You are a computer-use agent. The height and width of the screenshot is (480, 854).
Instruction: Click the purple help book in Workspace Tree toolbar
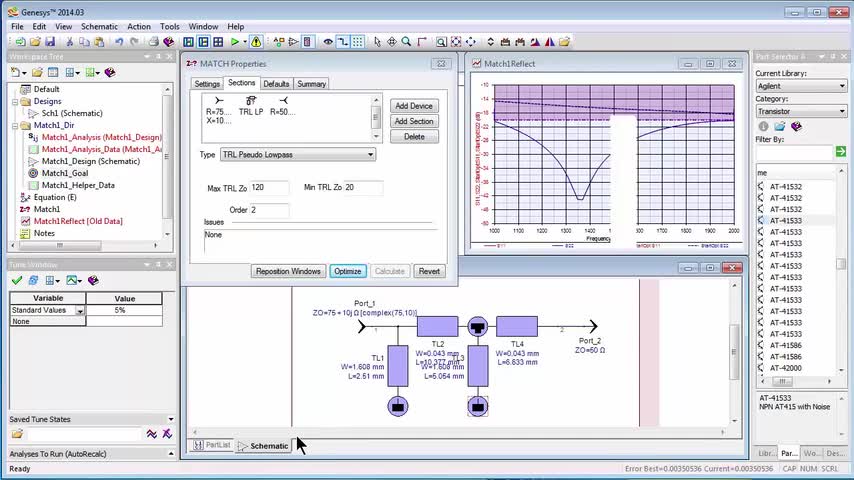(110, 72)
